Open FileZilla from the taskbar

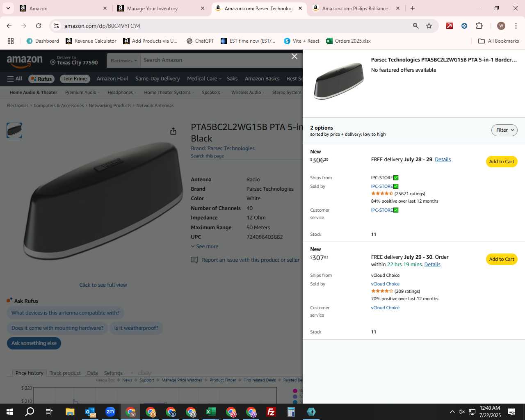[271, 412]
